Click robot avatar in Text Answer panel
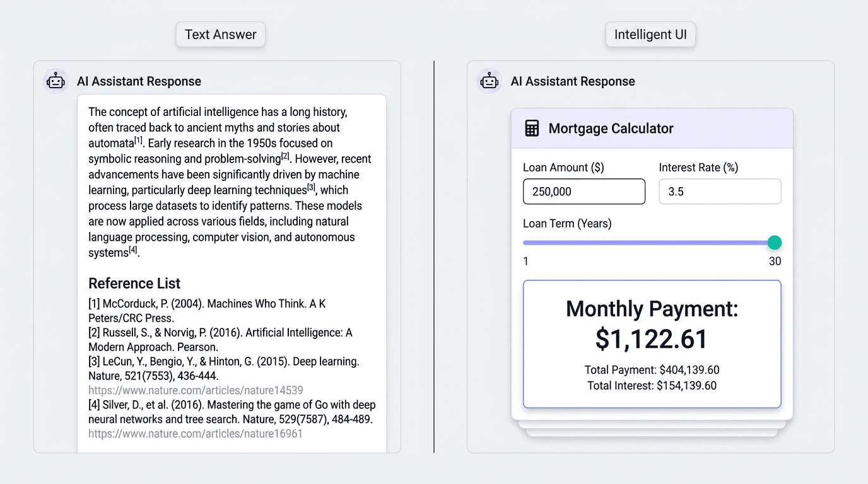 pyautogui.click(x=56, y=81)
